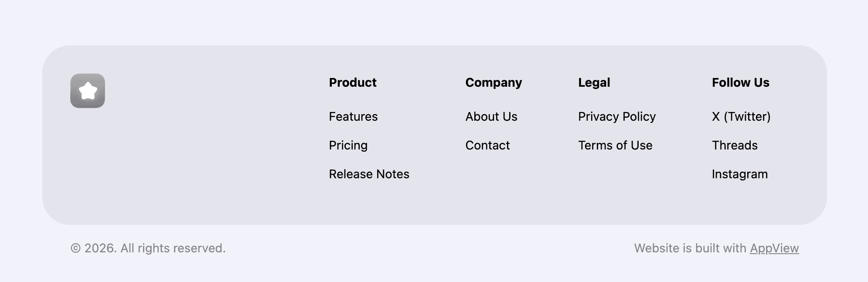View the Release Notes

(369, 174)
